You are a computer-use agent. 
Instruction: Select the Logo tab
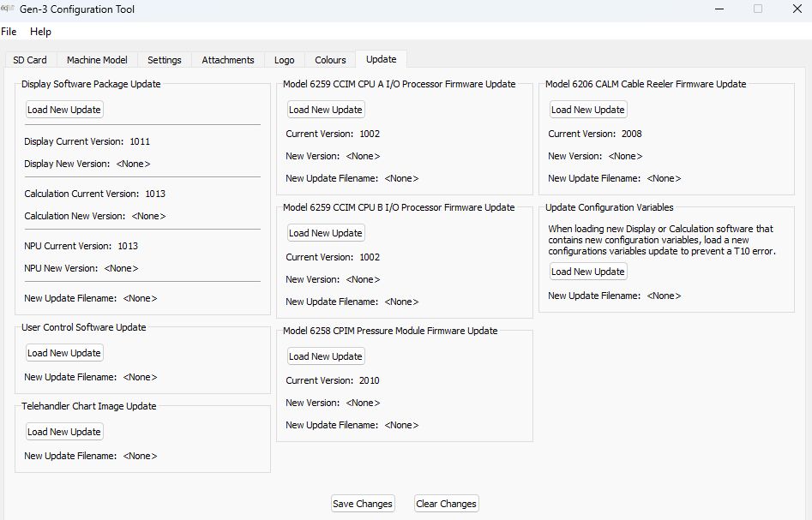(285, 60)
